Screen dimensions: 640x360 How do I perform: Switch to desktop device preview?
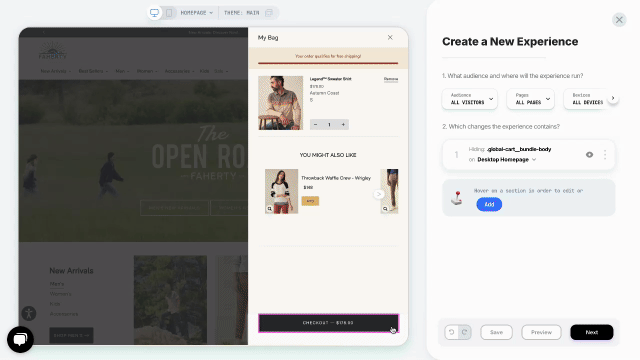tap(154, 13)
